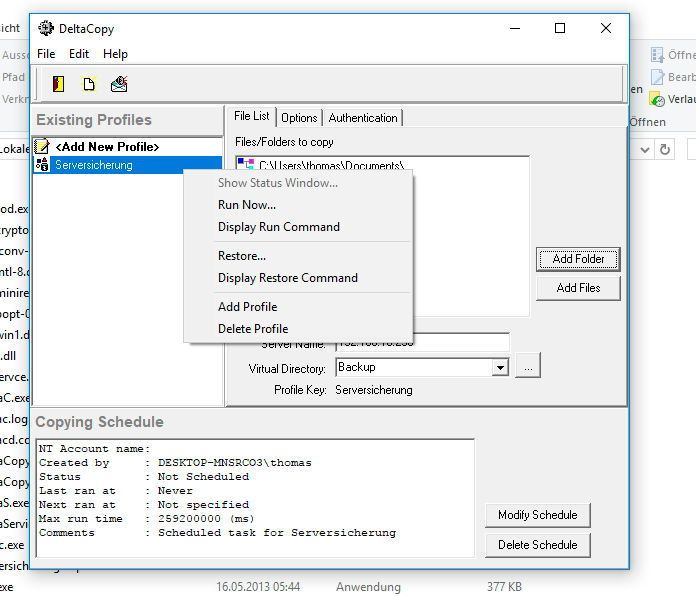
Task: Minimize the DeltaCopy window
Action: tap(515, 28)
